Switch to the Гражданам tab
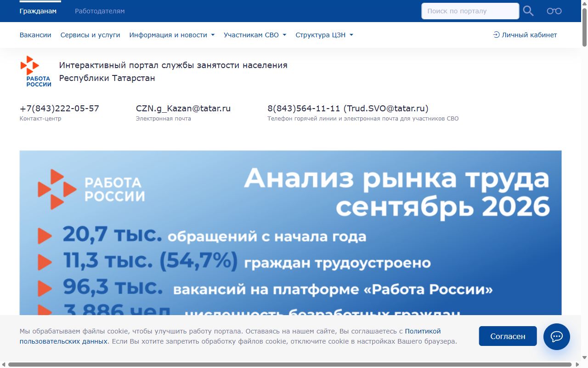Image resolution: width=588 pixels, height=368 pixels. pos(38,11)
